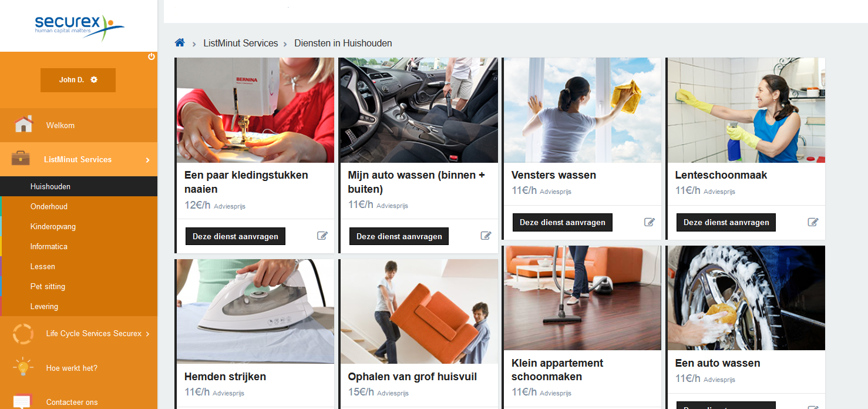Viewport: 868px width, 409px height.
Task: Click edit icon on kledingstukken naaien card
Action: click(322, 236)
